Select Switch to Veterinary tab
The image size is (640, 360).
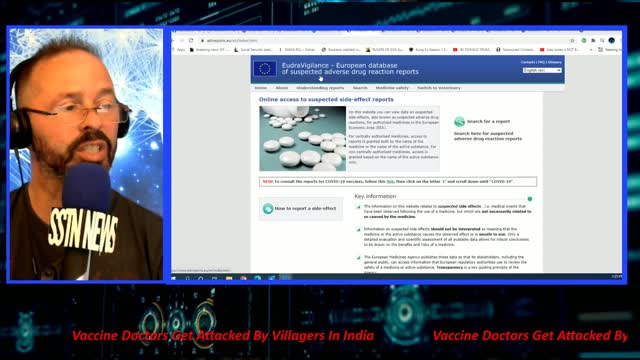438,88
